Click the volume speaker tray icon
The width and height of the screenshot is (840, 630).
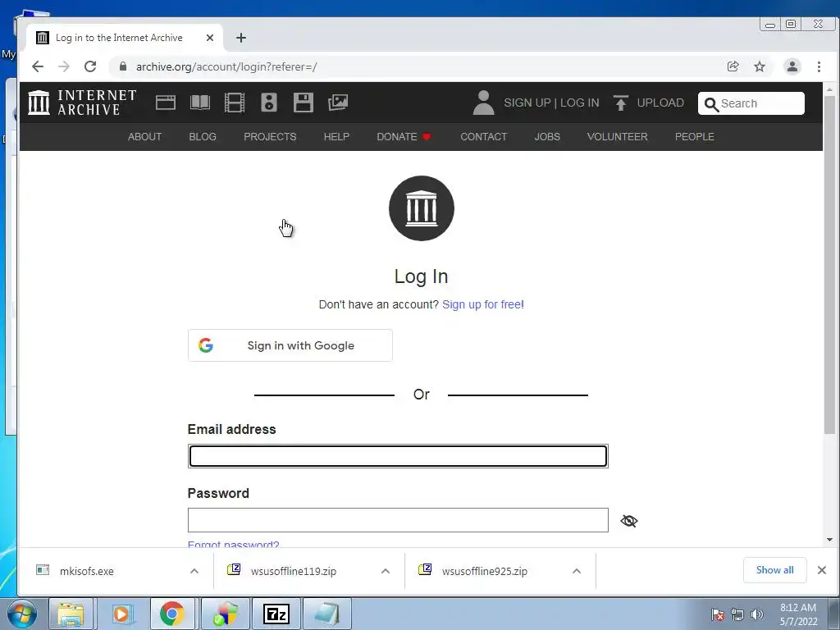click(x=757, y=614)
